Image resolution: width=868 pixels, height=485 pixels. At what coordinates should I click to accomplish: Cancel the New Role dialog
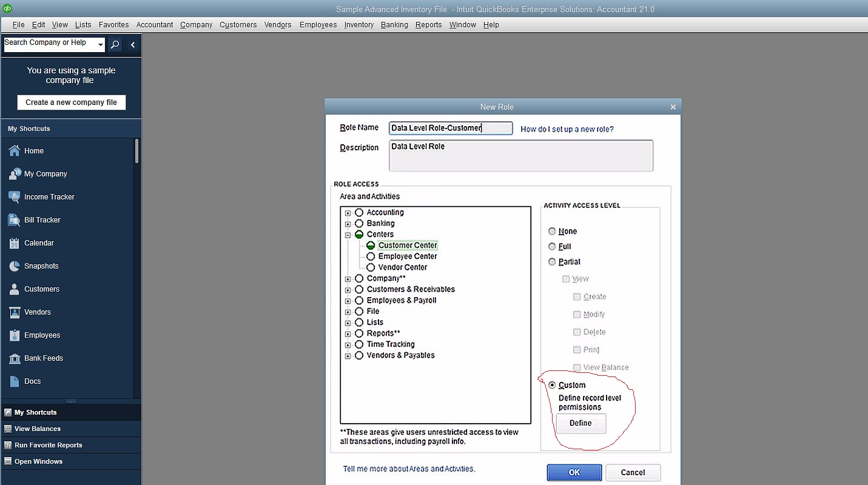(x=633, y=472)
